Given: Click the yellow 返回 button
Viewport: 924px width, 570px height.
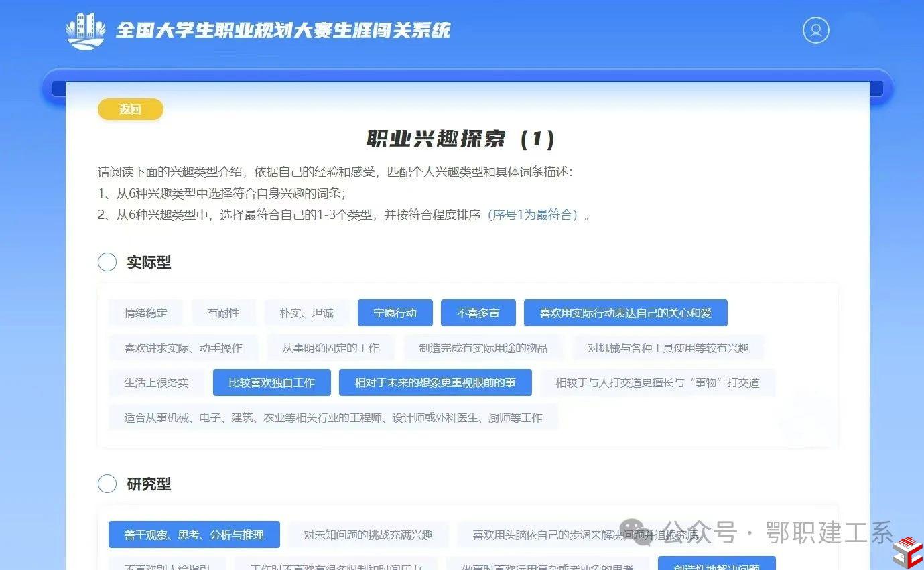Looking at the screenshot, I should [x=131, y=109].
